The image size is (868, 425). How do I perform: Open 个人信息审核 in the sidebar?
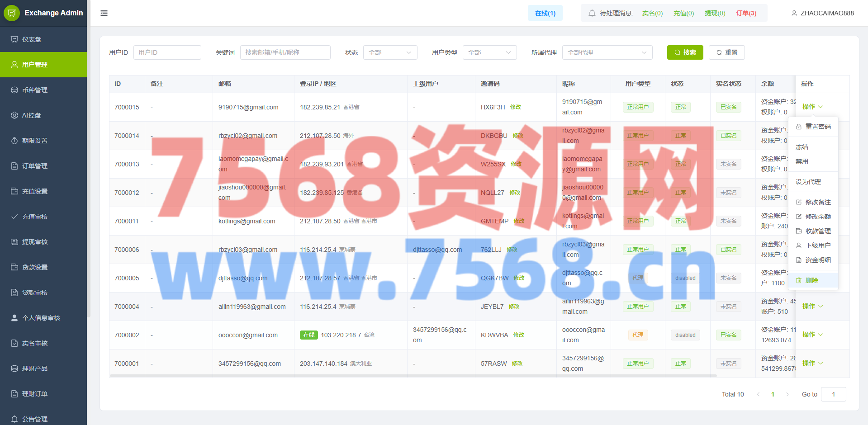(41, 318)
